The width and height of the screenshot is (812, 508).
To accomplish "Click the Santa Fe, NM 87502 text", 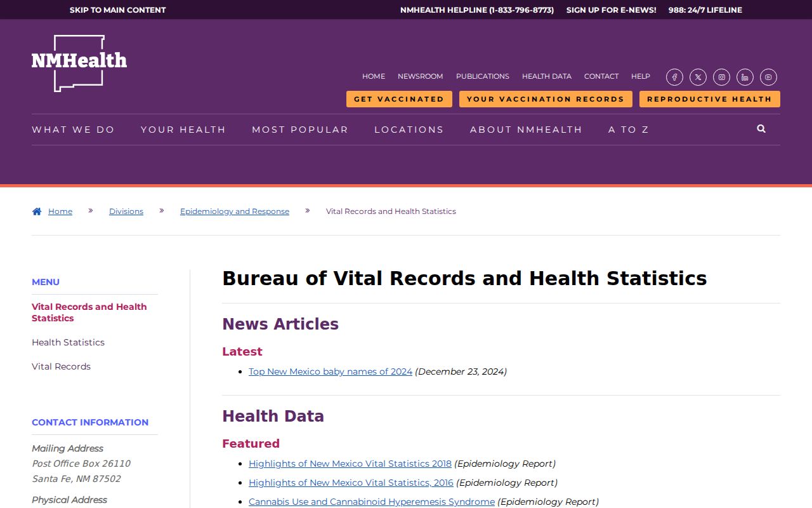I will click(x=76, y=479).
